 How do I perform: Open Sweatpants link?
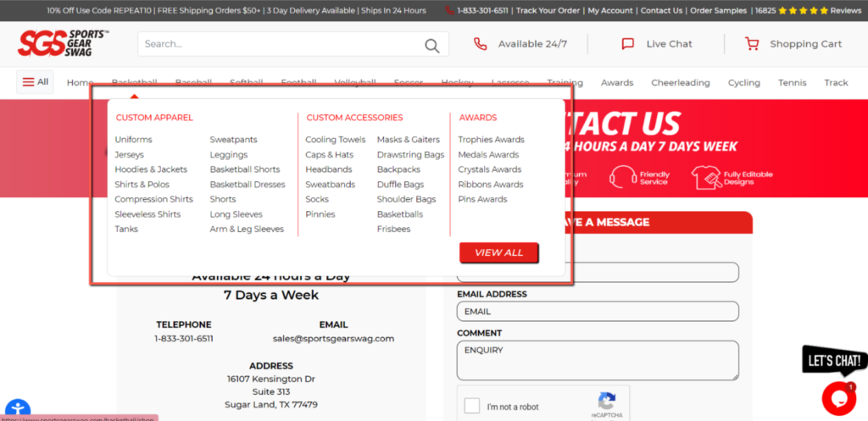click(x=234, y=140)
